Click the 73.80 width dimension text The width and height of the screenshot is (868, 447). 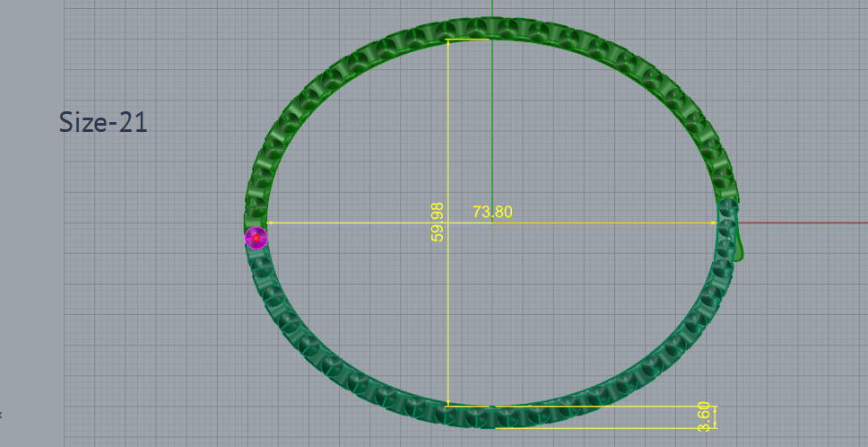(492, 212)
